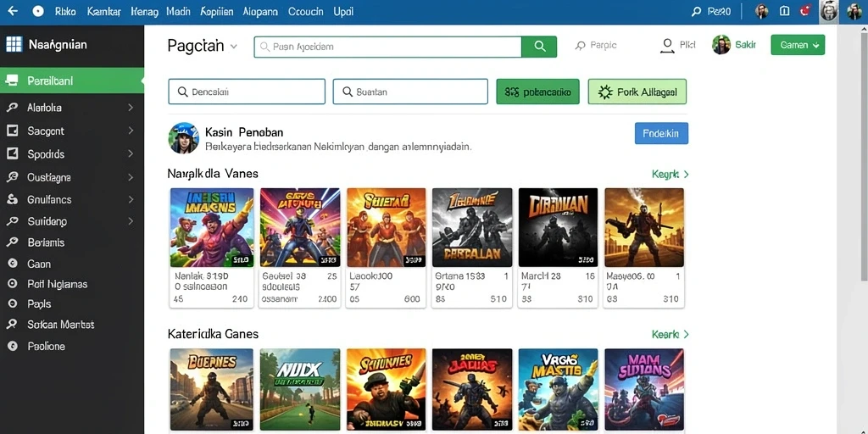
Task: Click the Cusllagna sidebar icon
Action: 12,177
